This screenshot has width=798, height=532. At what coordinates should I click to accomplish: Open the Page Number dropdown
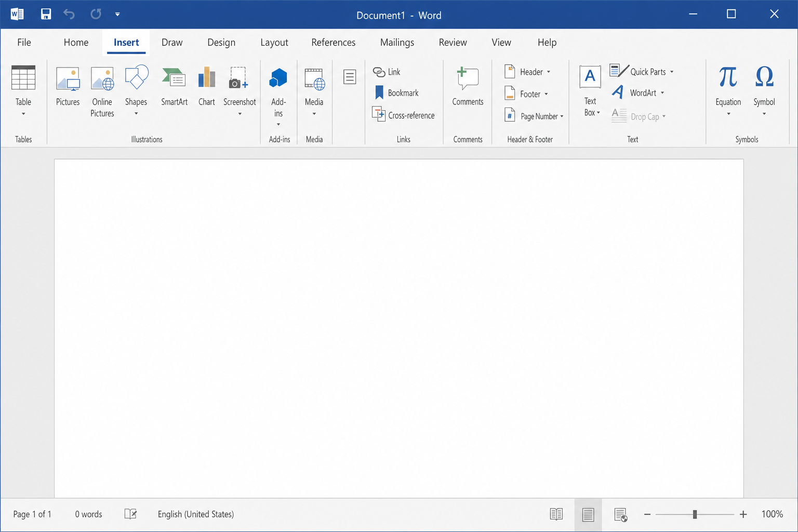click(x=534, y=116)
